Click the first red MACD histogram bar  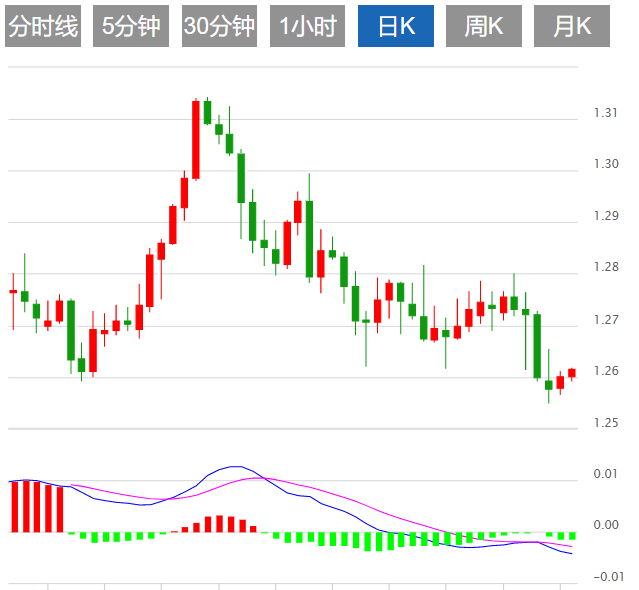point(15,506)
